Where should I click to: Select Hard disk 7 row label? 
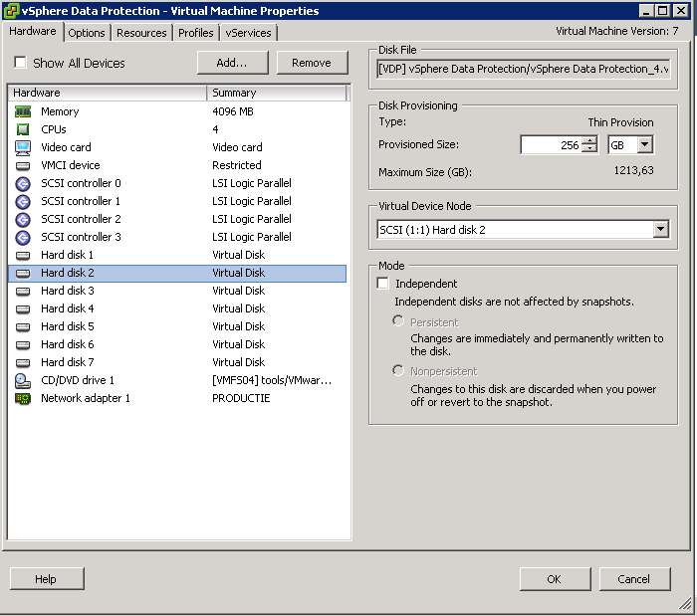(68, 362)
